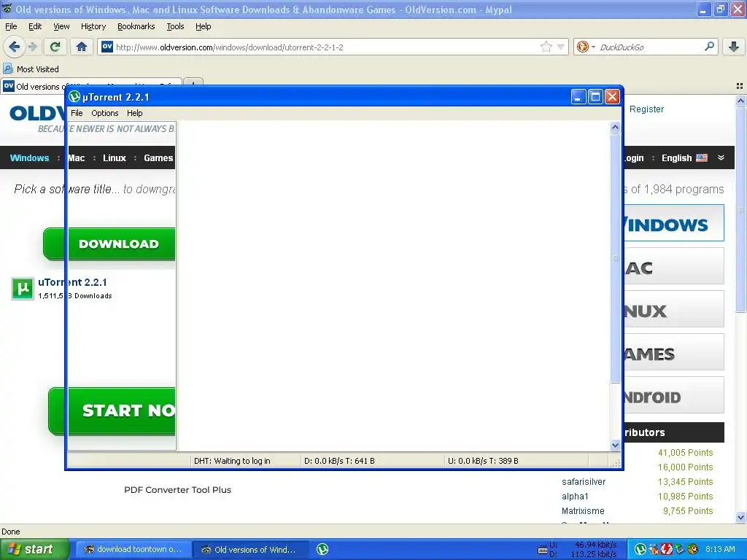Click the keyboard icon on the taskbar

542,551
